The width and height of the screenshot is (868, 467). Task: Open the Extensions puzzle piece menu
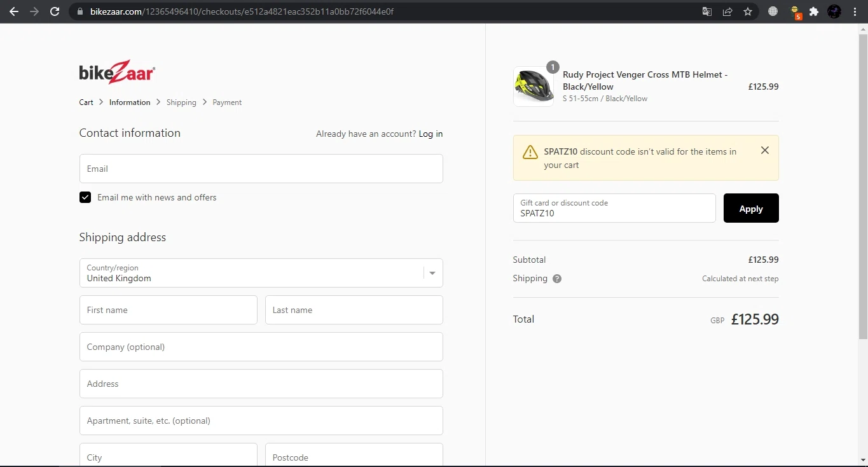[814, 11]
